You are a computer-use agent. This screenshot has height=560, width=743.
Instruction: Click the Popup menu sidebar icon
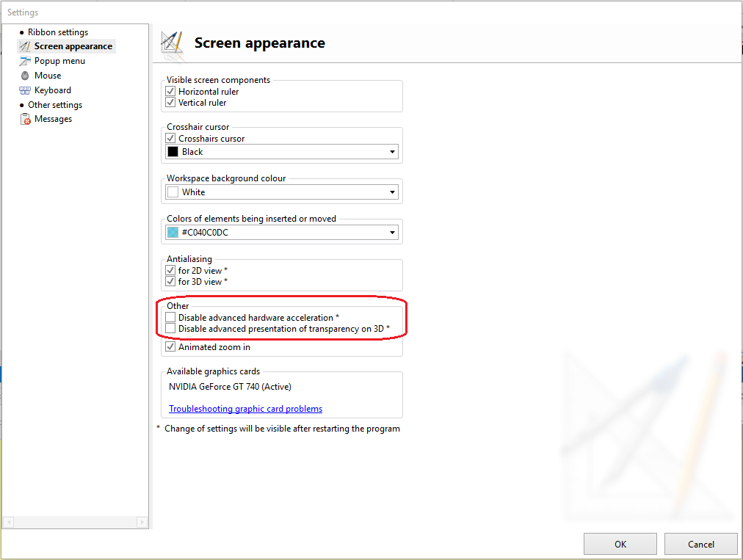tap(25, 61)
